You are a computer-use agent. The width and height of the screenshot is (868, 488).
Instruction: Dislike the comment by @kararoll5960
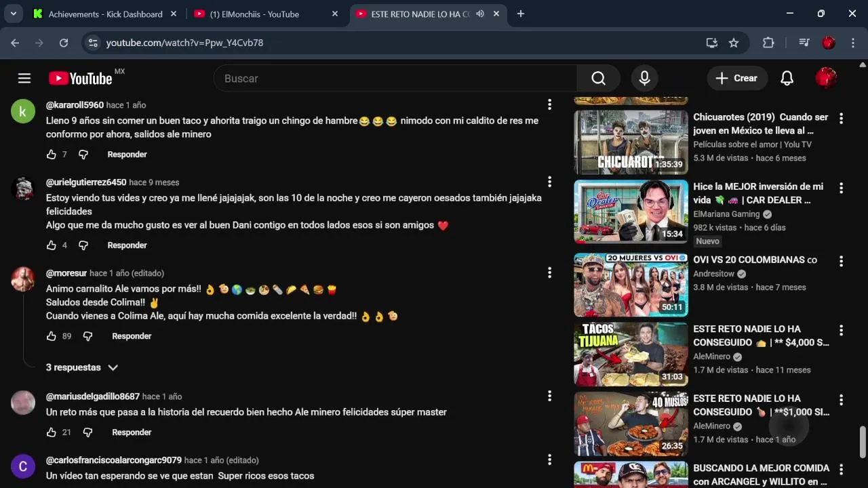point(83,155)
